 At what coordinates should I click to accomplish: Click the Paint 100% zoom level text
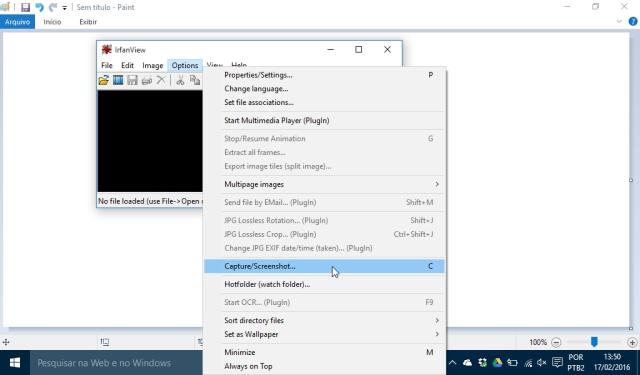point(538,342)
